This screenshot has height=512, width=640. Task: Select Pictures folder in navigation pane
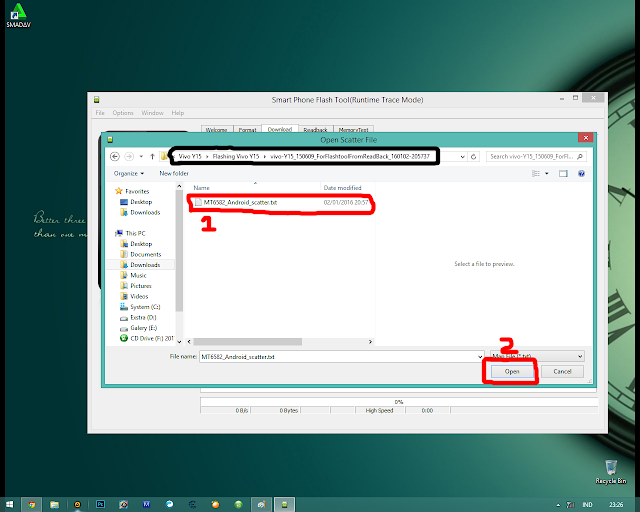tap(140, 286)
